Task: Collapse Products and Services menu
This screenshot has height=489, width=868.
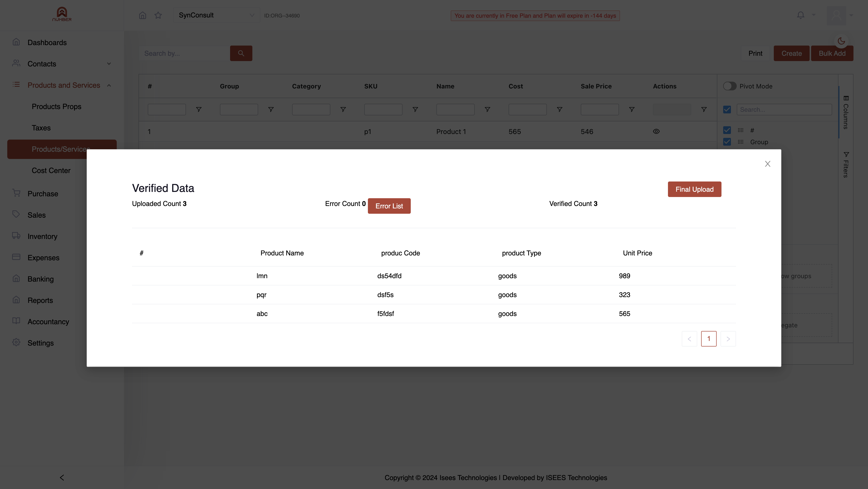Action: 62,85
